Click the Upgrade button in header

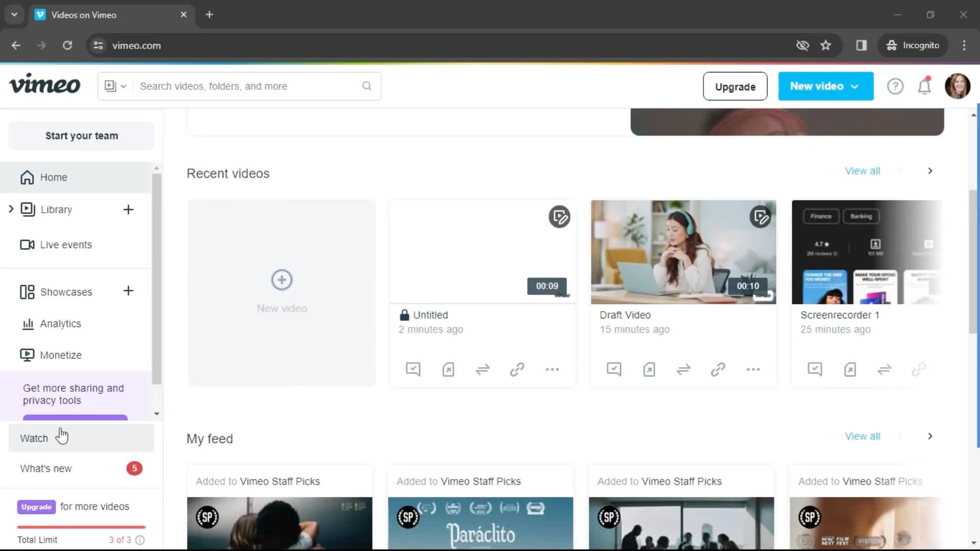pyautogui.click(x=735, y=86)
